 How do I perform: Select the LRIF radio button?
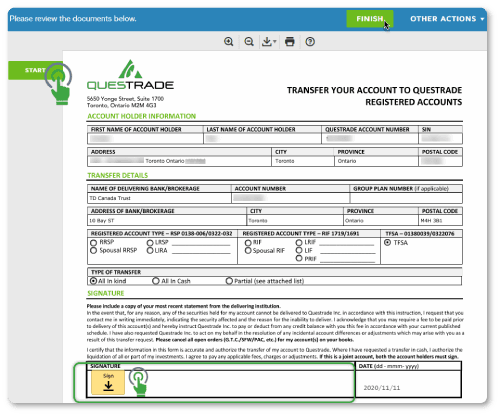click(299, 242)
